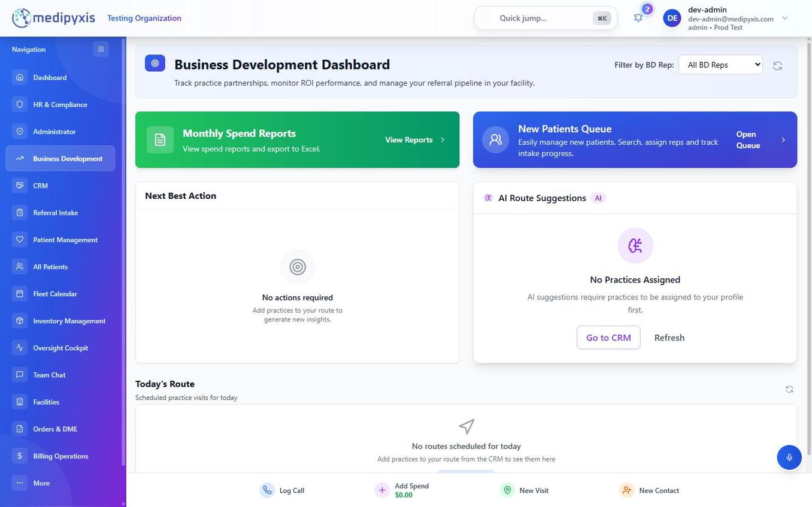Open notifications bell with 2 badge

[x=638, y=17]
